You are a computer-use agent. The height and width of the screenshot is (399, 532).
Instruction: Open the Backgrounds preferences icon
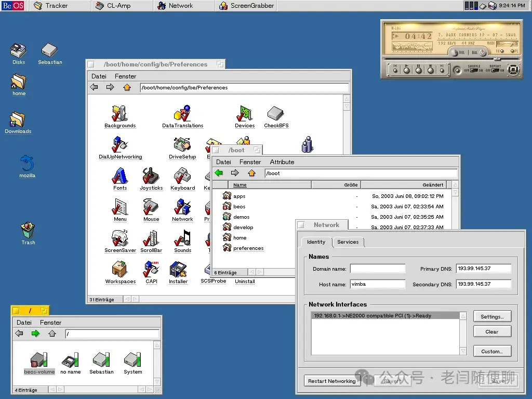pyautogui.click(x=120, y=112)
